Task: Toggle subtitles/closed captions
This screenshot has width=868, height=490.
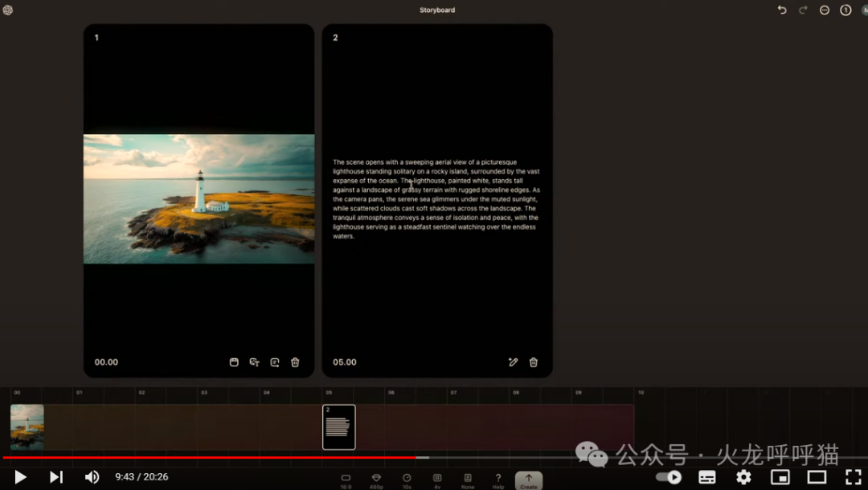Action: pos(707,476)
